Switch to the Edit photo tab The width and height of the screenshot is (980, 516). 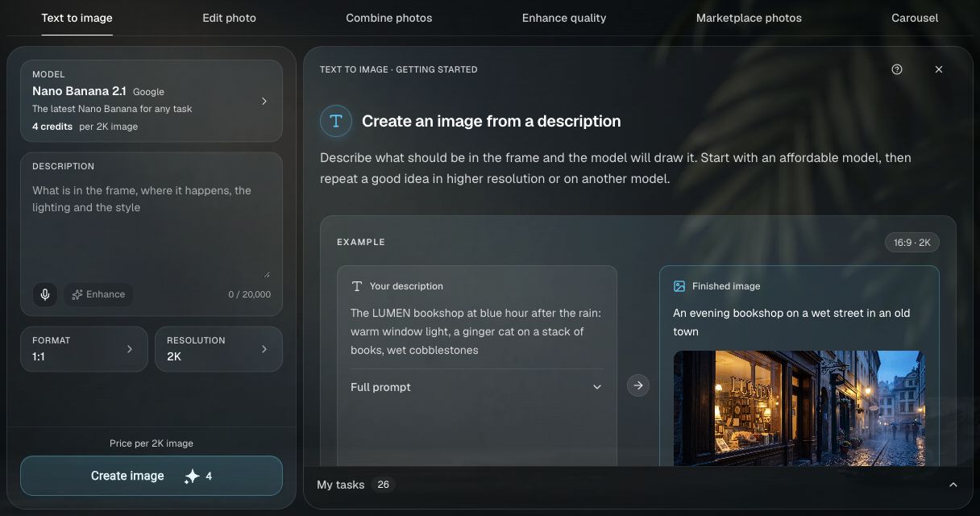point(230,18)
